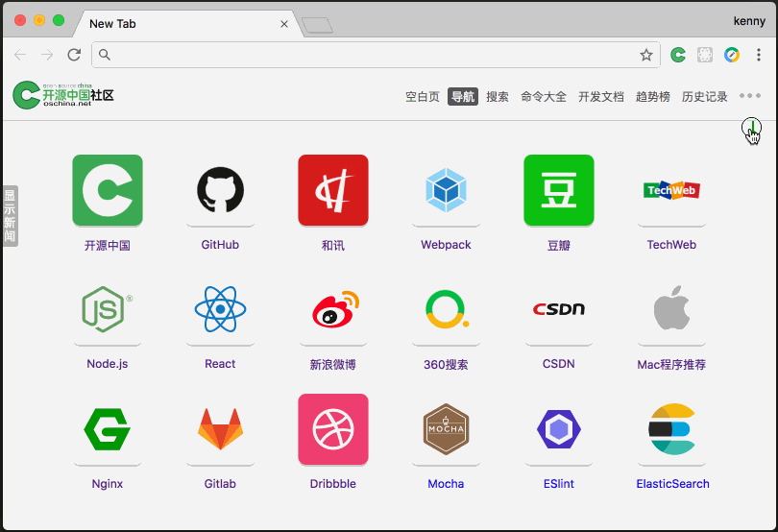778x532 pixels.
Task: Click the CSDN text link
Action: (x=559, y=364)
